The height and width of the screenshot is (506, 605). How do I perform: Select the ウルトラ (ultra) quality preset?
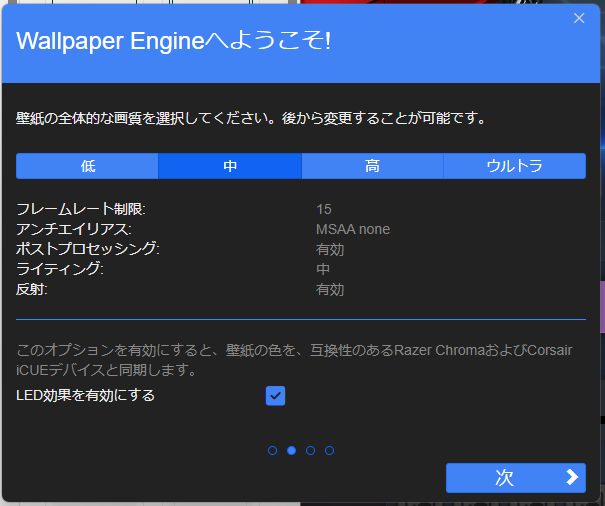coord(515,166)
